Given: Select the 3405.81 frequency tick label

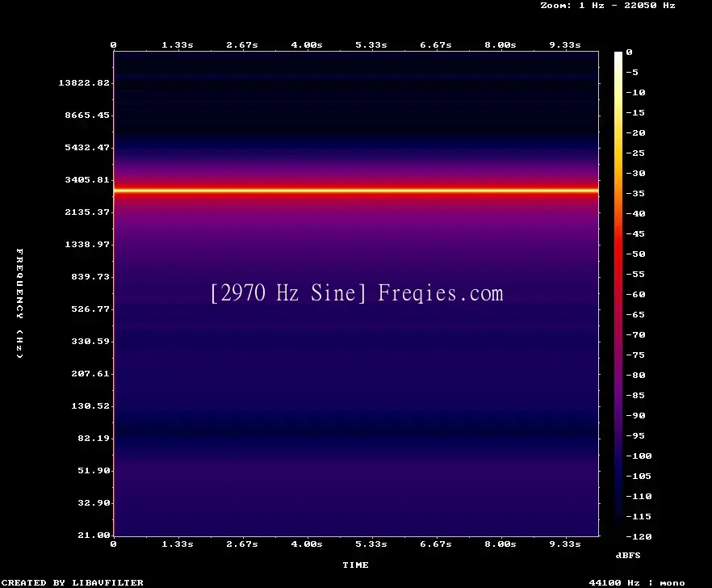Looking at the screenshot, I should 87,179.
